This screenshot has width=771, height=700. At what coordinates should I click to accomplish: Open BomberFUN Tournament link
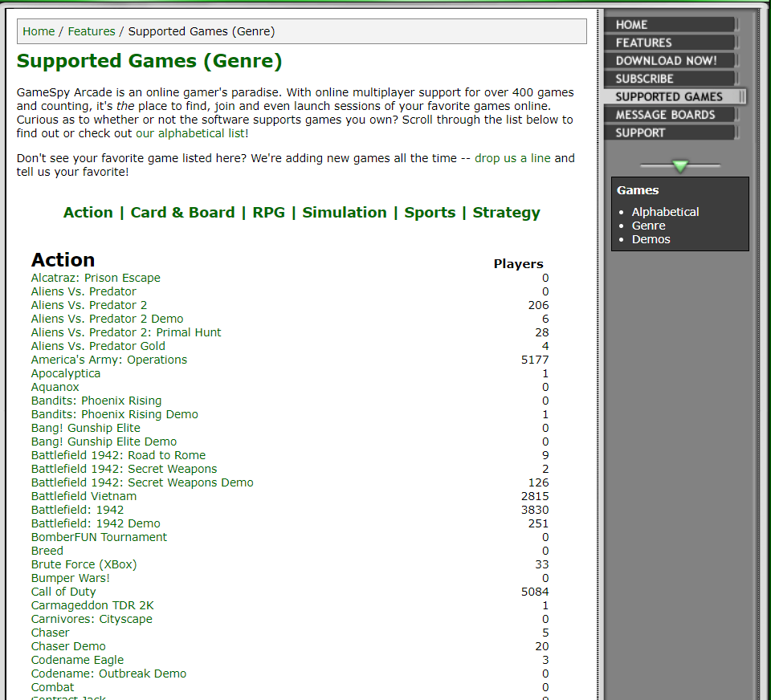click(99, 537)
